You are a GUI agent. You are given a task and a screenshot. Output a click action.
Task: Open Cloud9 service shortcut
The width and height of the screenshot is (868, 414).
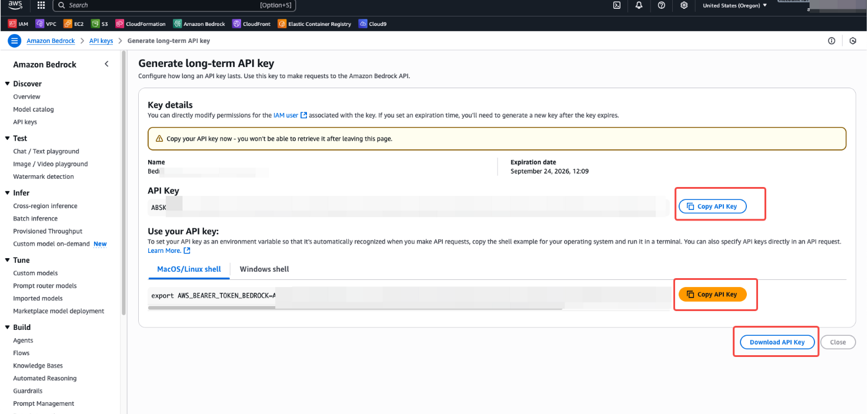pyautogui.click(x=373, y=24)
